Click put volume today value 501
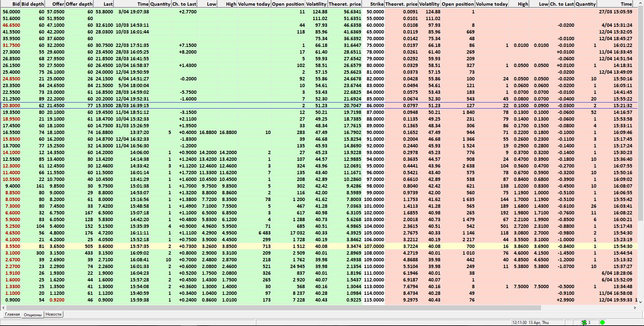 coord(504,226)
